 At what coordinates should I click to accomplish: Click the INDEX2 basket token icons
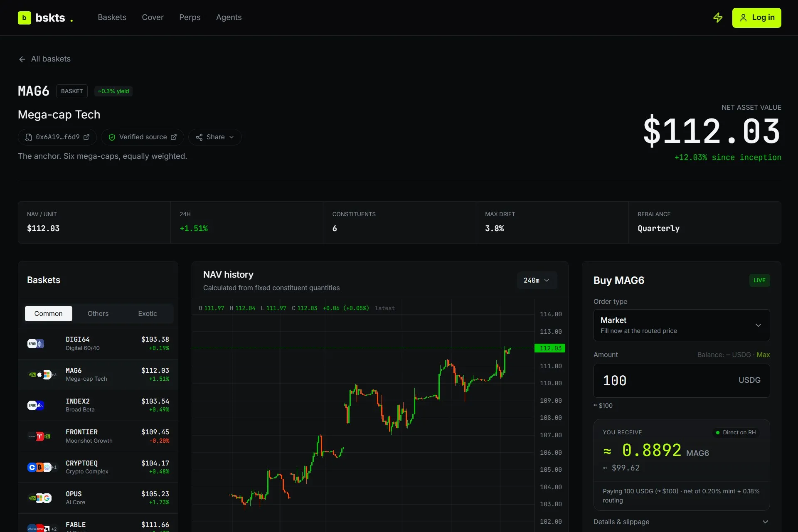(x=36, y=405)
